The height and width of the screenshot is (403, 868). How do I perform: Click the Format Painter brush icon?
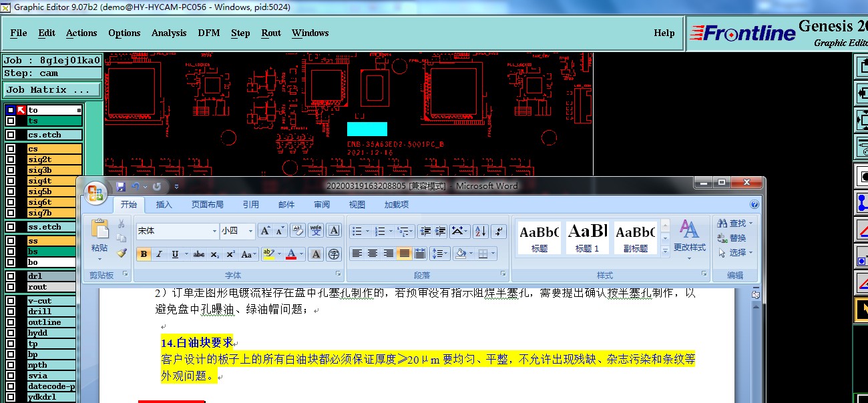[x=122, y=253]
